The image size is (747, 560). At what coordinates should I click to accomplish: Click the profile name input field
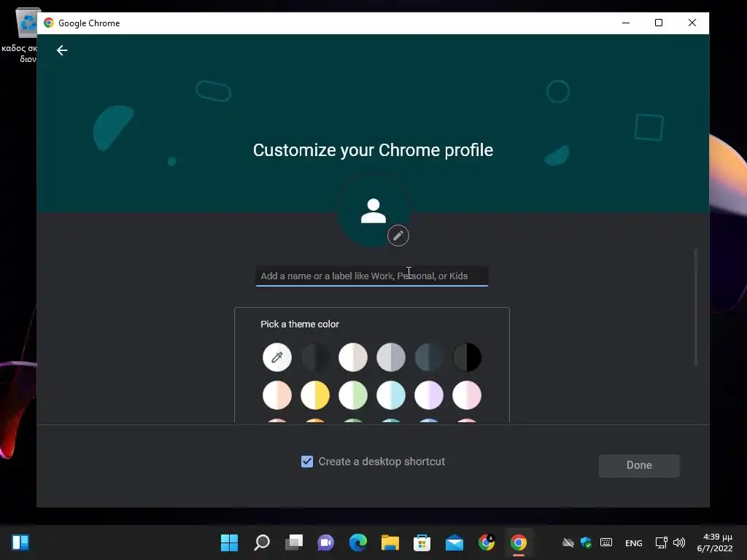[x=371, y=276]
